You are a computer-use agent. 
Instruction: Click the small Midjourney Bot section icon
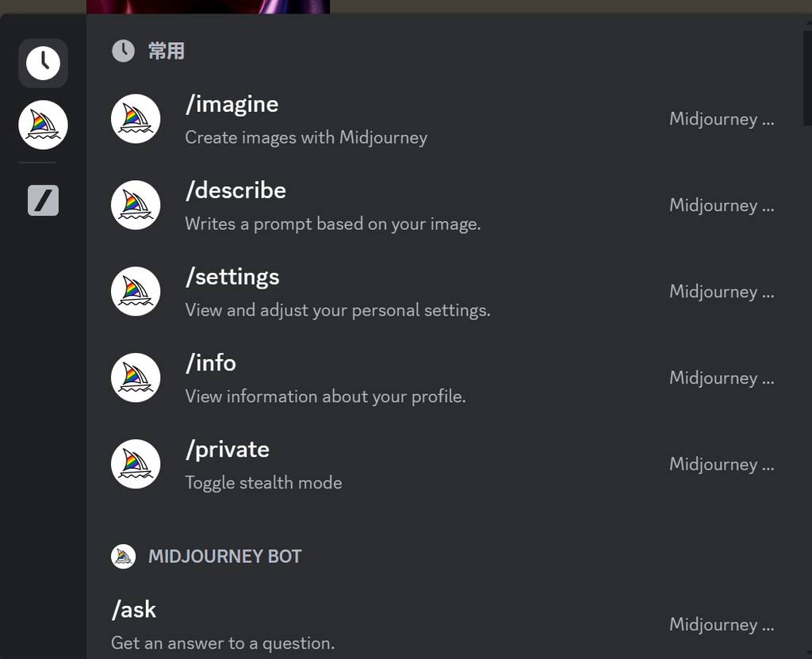click(123, 557)
